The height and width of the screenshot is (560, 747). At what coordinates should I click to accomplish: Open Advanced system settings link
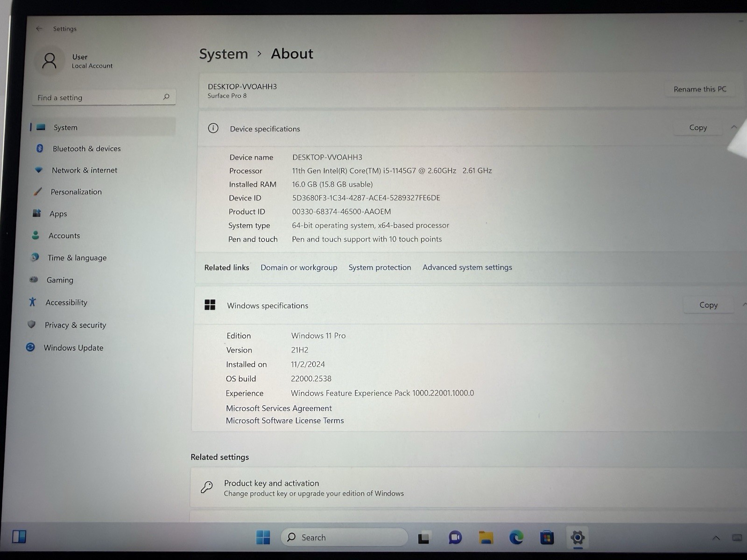click(x=467, y=267)
